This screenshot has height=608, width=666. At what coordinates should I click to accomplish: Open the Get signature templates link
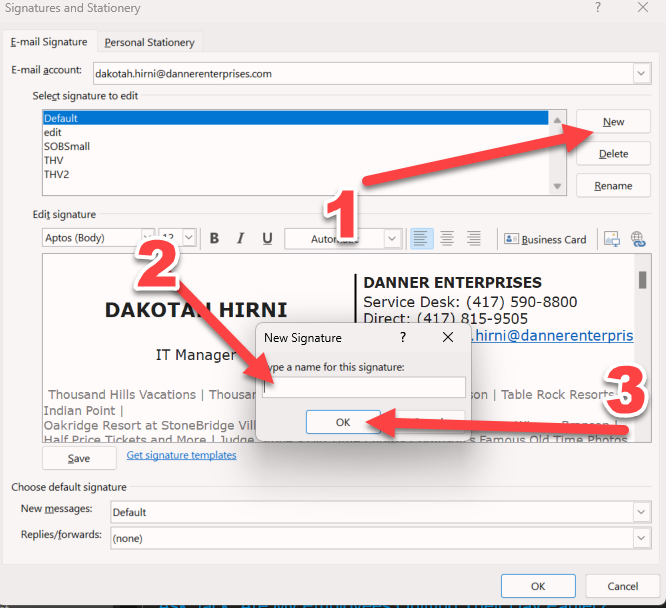[x=181, y=455]
